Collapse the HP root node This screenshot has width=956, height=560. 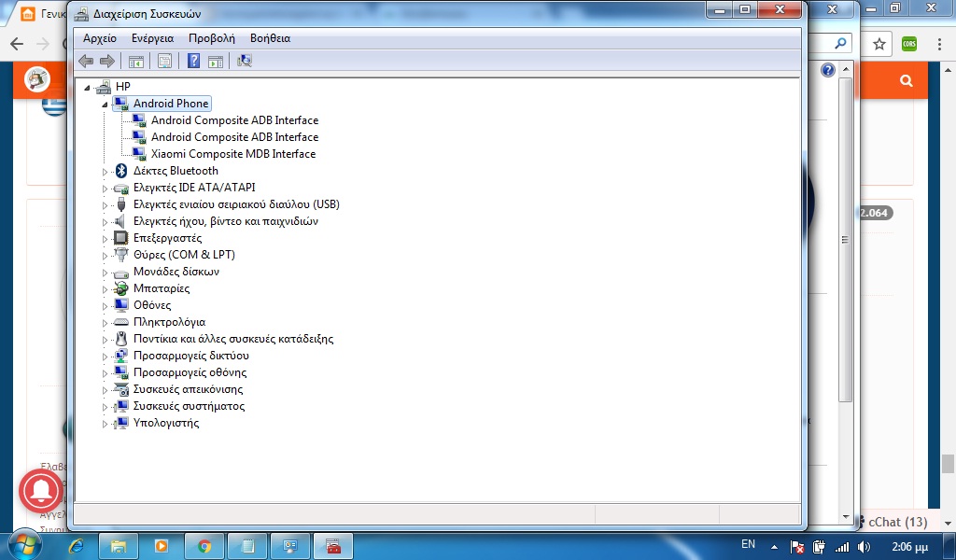tap(87, 88)
